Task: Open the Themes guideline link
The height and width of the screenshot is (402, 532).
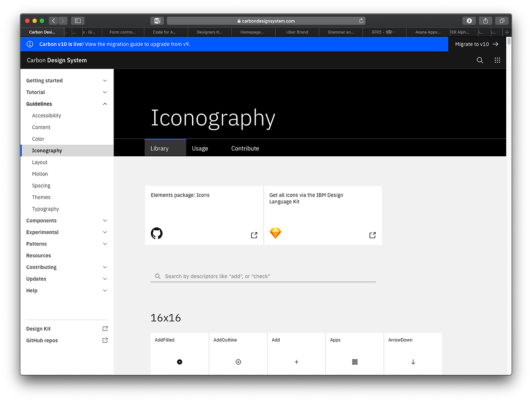Action: (41, 197)
